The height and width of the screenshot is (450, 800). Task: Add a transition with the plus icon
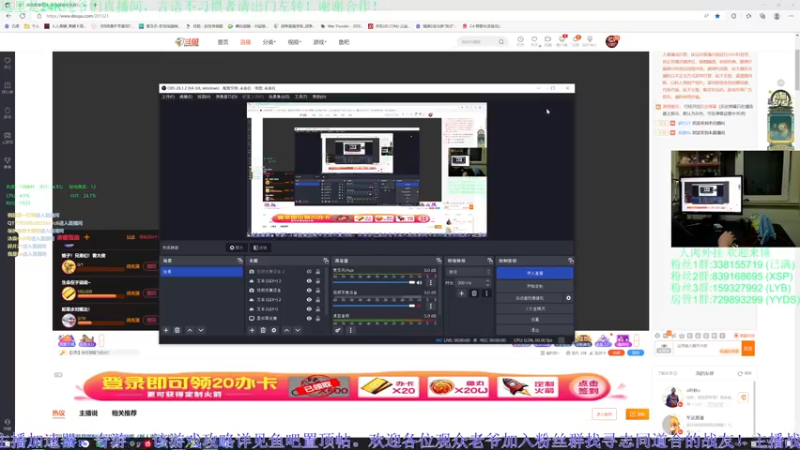(461, 293)
